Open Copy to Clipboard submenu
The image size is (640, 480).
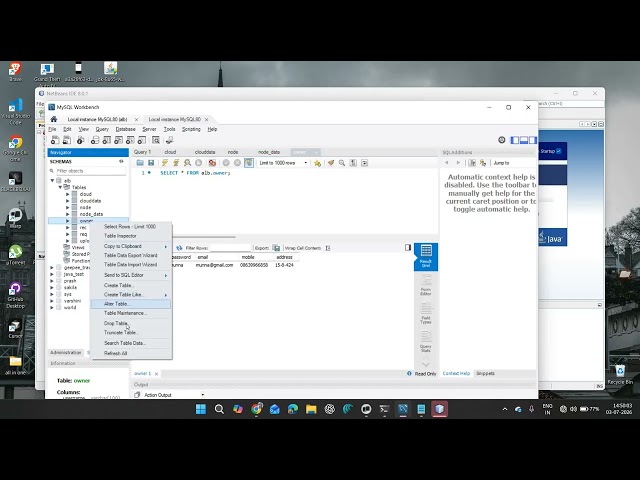(131, 246)
